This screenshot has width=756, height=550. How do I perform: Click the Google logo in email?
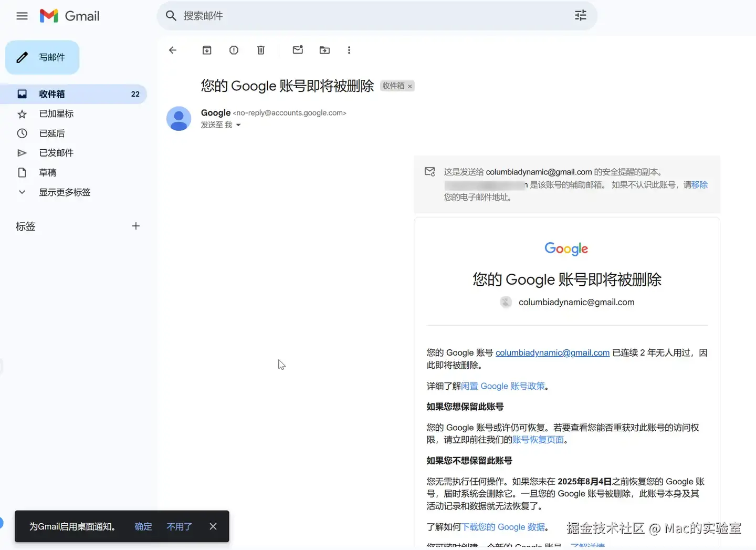[x=566, y=248]
